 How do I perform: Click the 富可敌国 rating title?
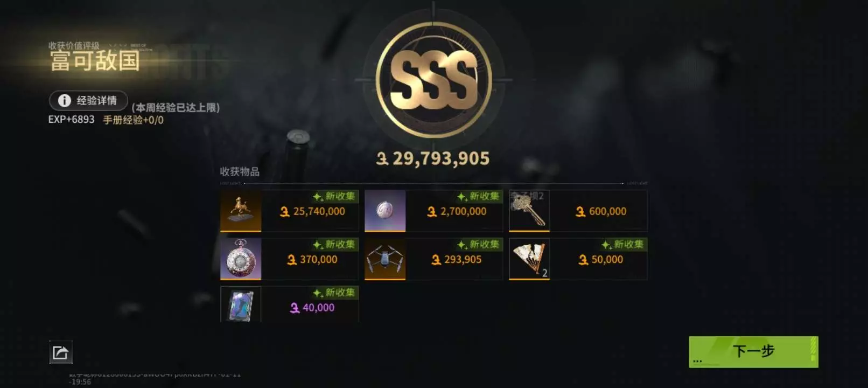pyautogui.click(x=95, y=61)
